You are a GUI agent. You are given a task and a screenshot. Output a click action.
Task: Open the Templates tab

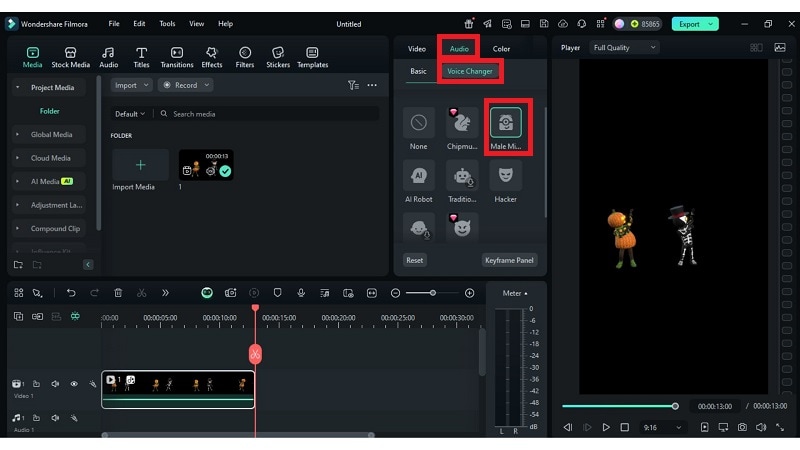[x=312, y=57]
